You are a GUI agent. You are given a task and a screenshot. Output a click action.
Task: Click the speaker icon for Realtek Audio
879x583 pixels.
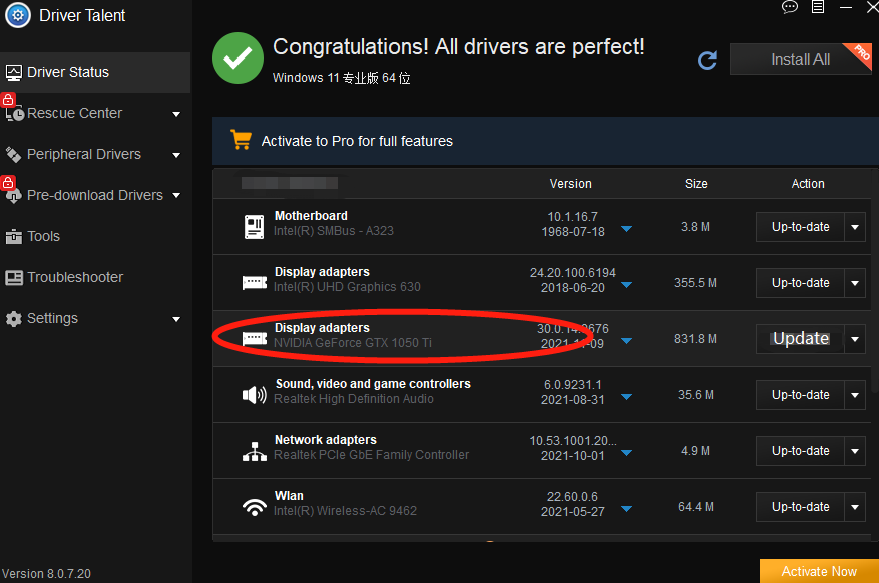click(255, 395)
